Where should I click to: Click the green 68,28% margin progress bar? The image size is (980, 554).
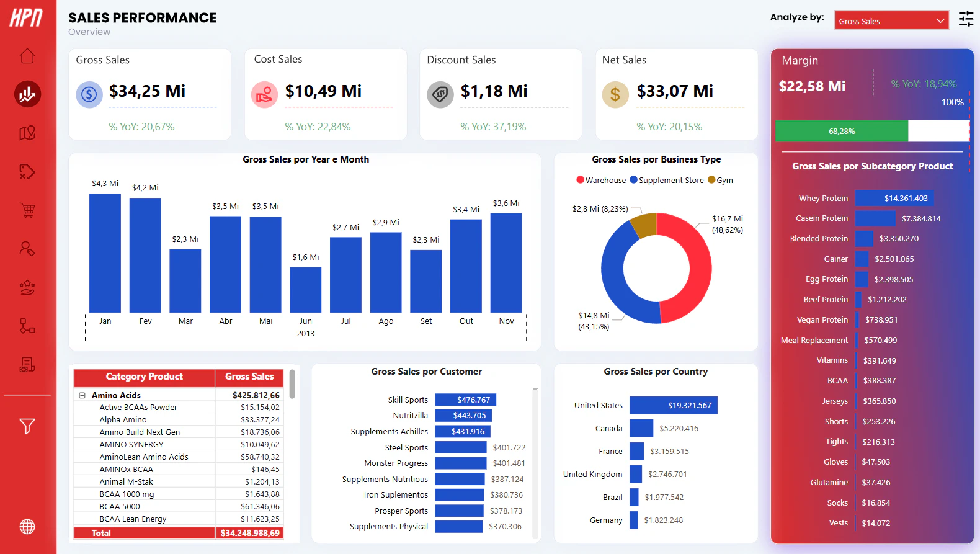click(x=842, y=131)
